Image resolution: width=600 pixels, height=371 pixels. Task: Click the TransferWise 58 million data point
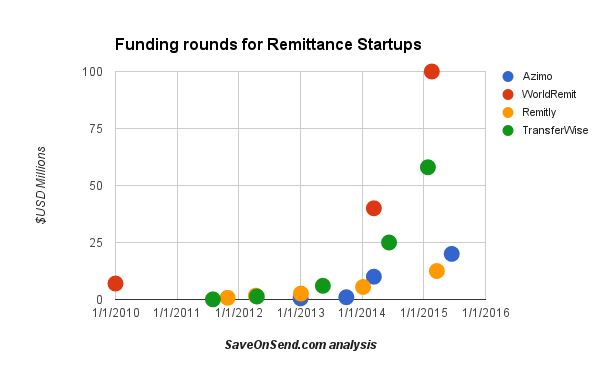point(428,167)
